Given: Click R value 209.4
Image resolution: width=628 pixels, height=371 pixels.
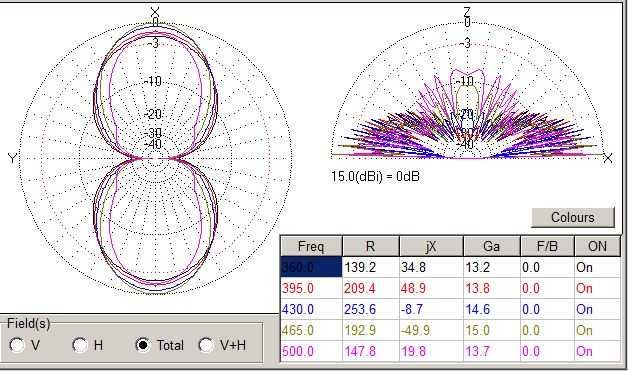Looking at the screenshot, I should point(371,288).
